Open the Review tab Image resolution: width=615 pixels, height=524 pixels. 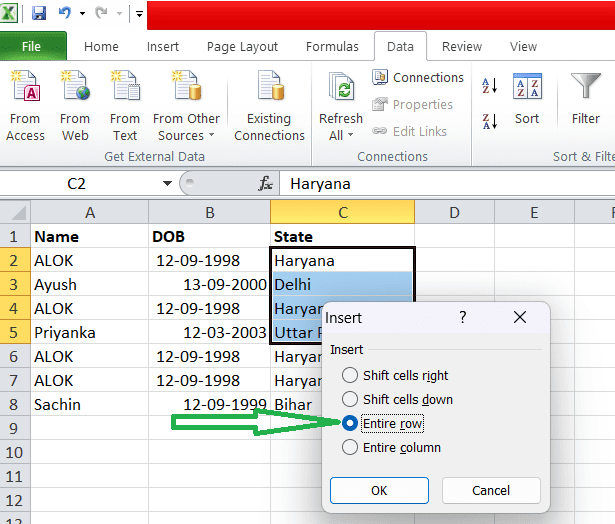pos(462,47)
